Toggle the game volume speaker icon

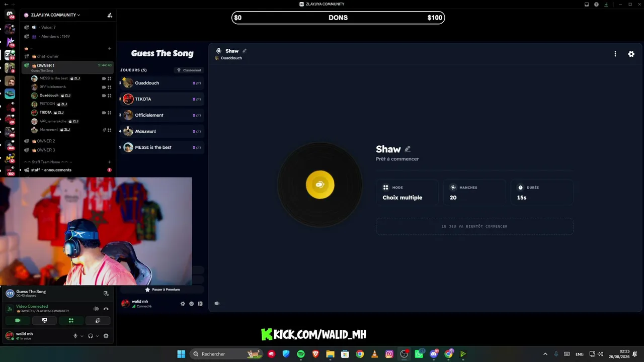pyautogui.click(x=217, y=303)
